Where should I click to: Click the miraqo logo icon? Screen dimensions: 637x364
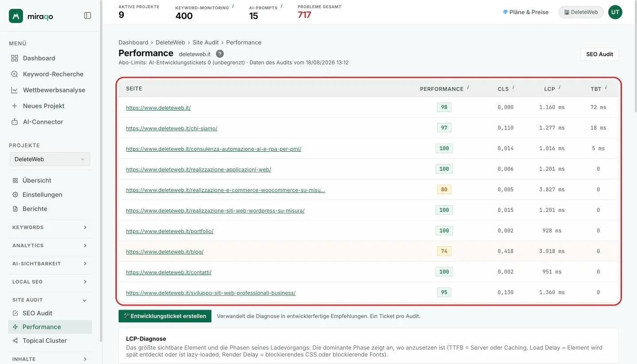(16, 16)
